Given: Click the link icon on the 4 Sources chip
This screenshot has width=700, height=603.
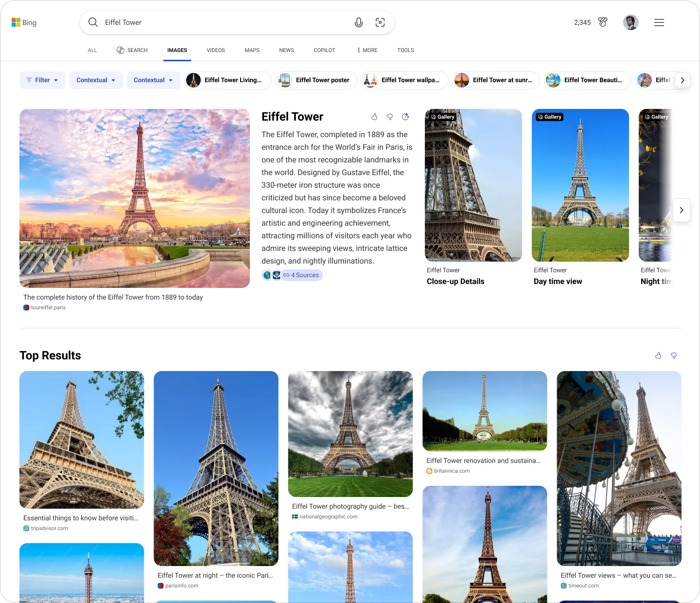Looking at the screenshot, I should [x=286, y=275].
